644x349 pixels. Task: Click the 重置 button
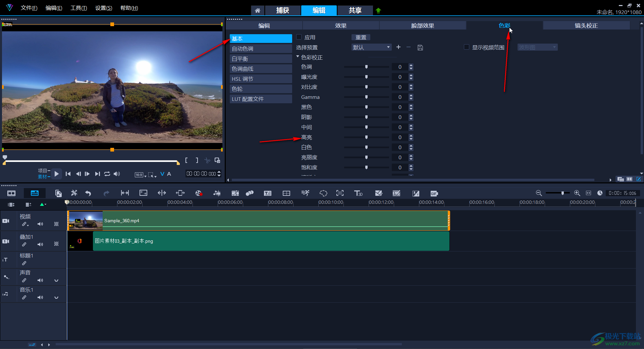pyautogui.click(x=361, y=37)
